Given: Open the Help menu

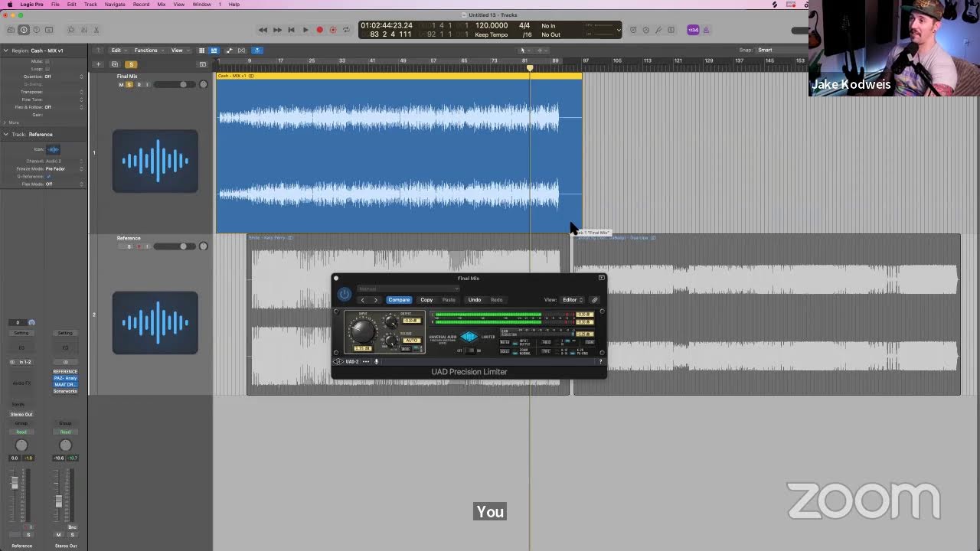Looking at the screenshot, I should click(x=234, y=4).
